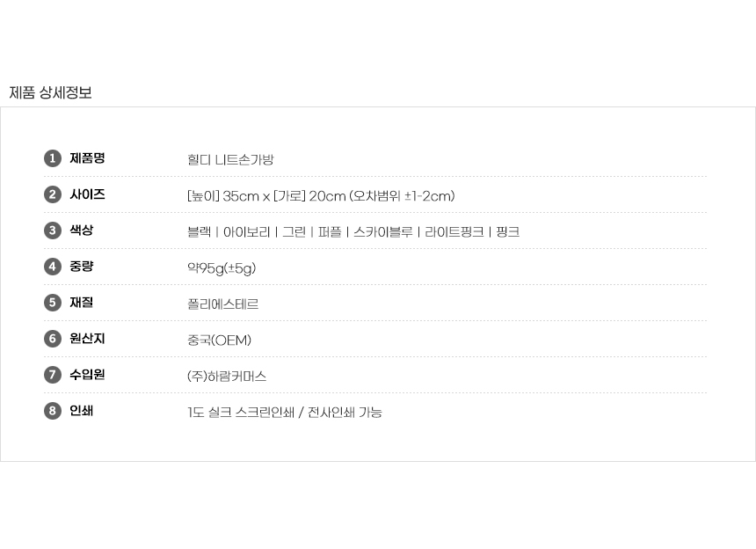The height and width of the screenshot is (549, 756).
Task: Click the number 3 circle icon
Action: [53, 231]
